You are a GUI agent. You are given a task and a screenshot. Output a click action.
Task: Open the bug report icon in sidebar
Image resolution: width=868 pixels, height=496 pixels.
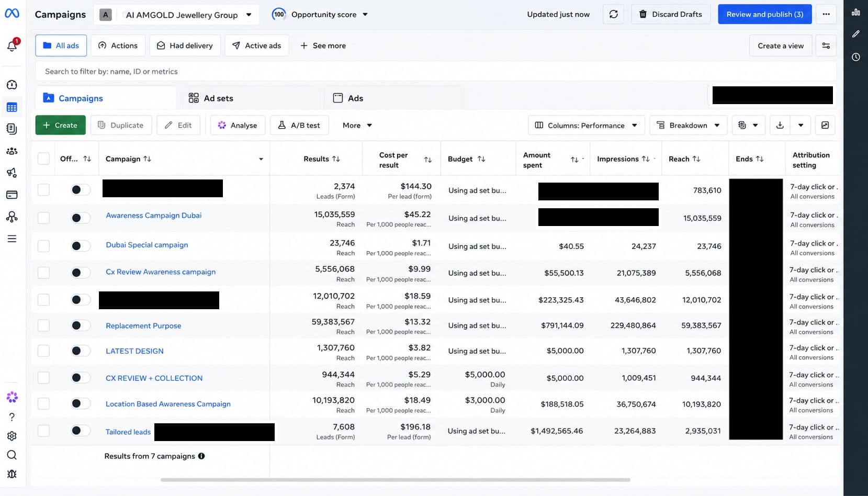[x=12, y=474]
